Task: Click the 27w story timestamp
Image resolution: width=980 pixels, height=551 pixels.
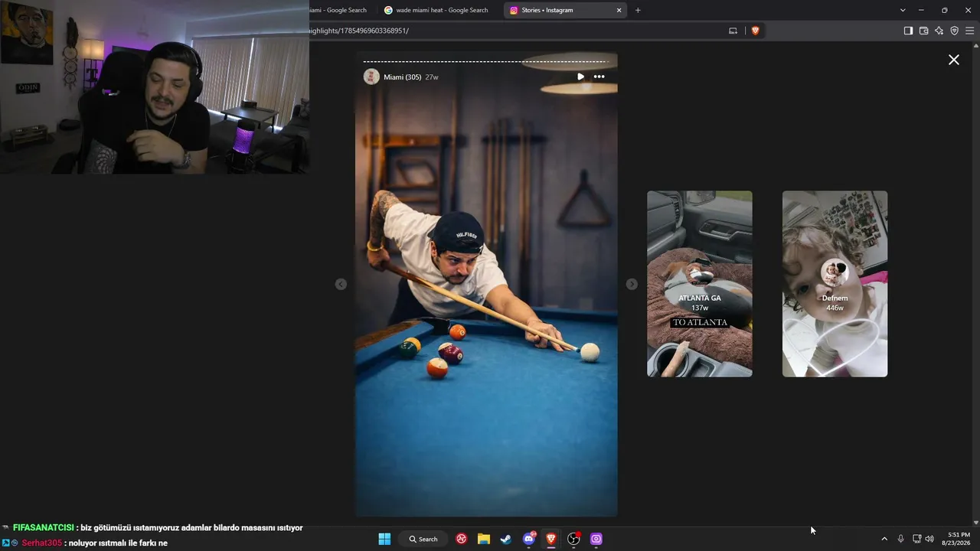Action: 432,77
